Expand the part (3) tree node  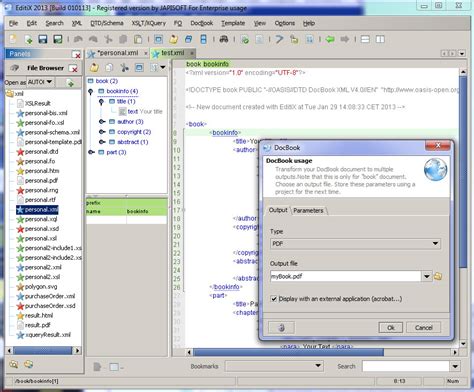tap(91, 152)
